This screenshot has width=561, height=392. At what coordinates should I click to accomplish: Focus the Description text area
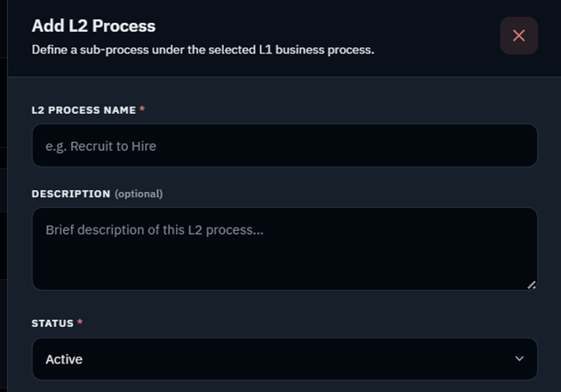[285, 249]
